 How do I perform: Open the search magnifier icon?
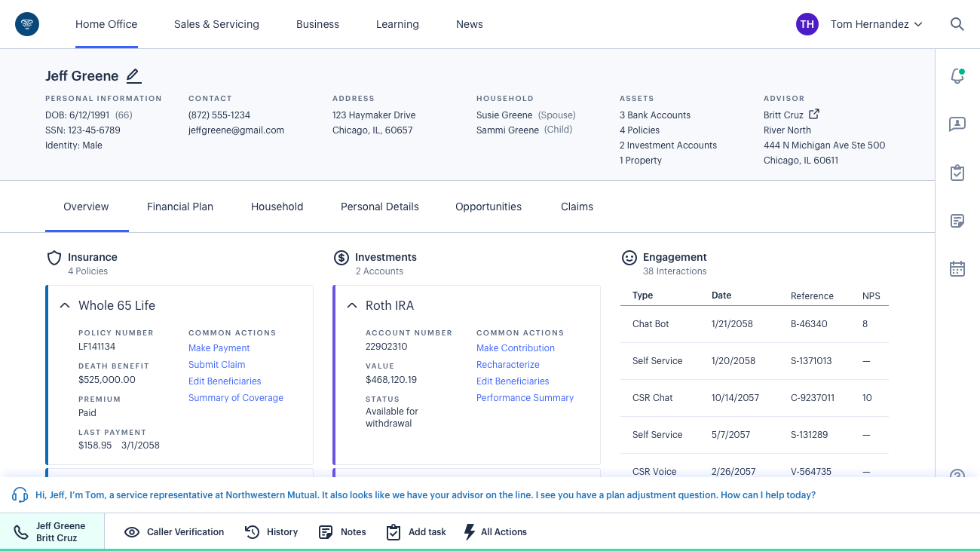pyautogui.click(x=957, y=24)
